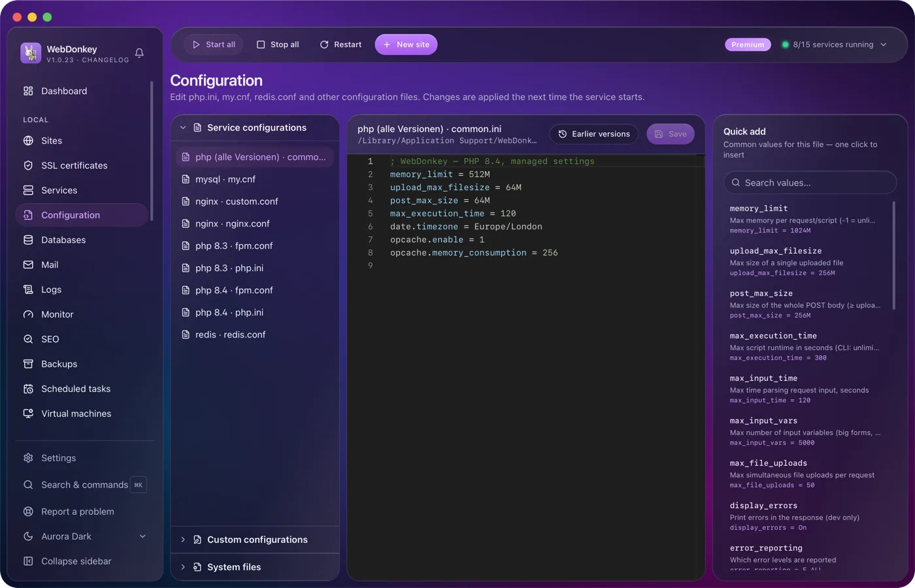Screen dimensions: 915x588
Task: Select the nginx · custom.conf file
Action: [255, 201]
